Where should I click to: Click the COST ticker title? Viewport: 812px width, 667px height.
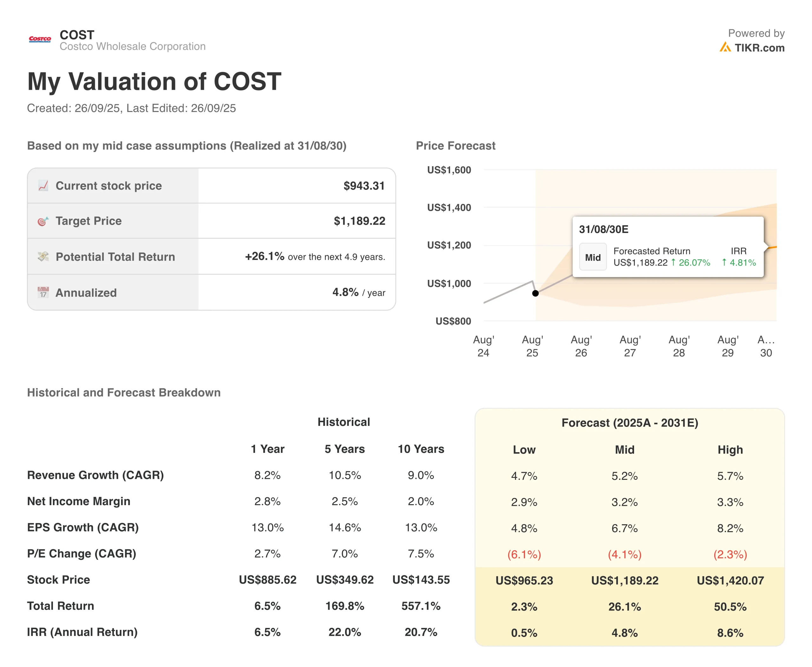click(x=77, y=35)
